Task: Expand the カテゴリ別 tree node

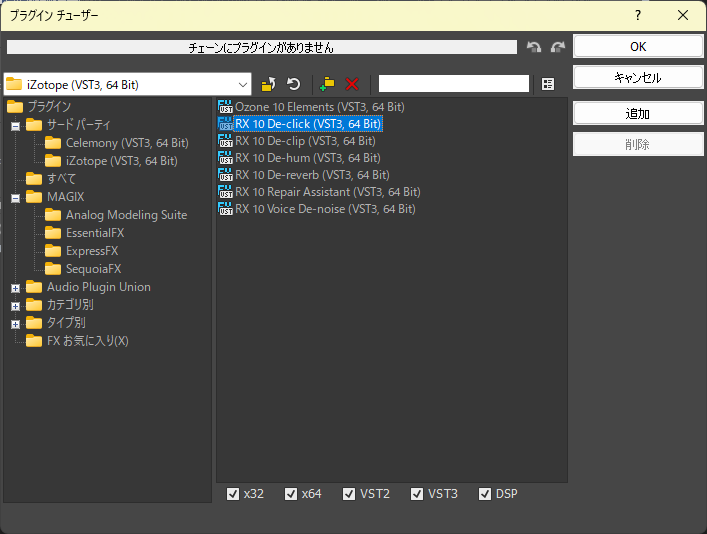Action: coord(15,306)
